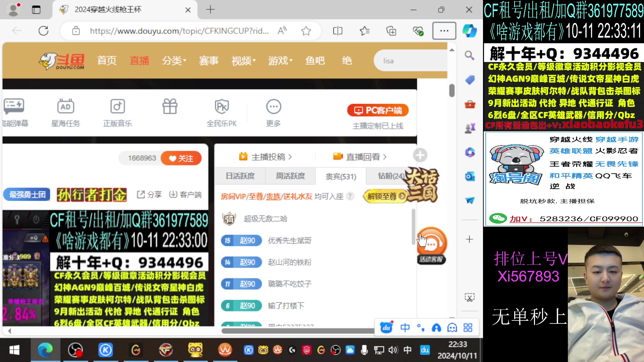Open the sidebar Outlook icon
The height and width of the screenshot is (362, 644).
click(x=470, y=176)
